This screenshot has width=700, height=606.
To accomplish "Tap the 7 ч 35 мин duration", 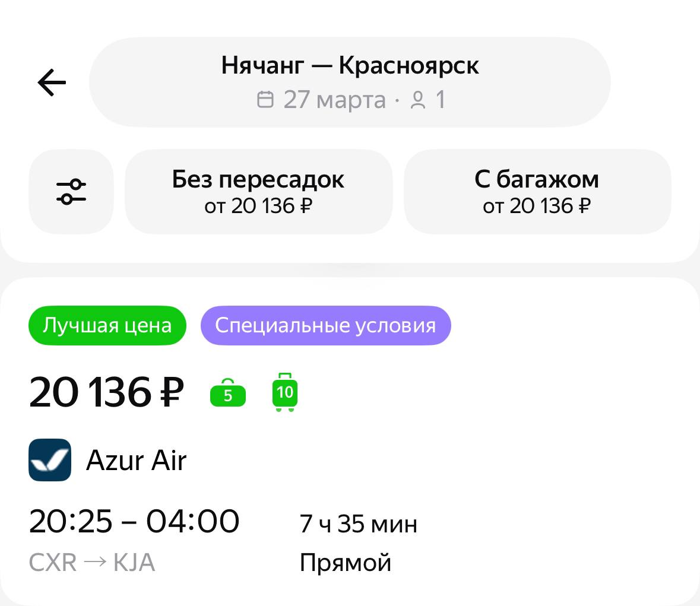I will click(358, 523).
